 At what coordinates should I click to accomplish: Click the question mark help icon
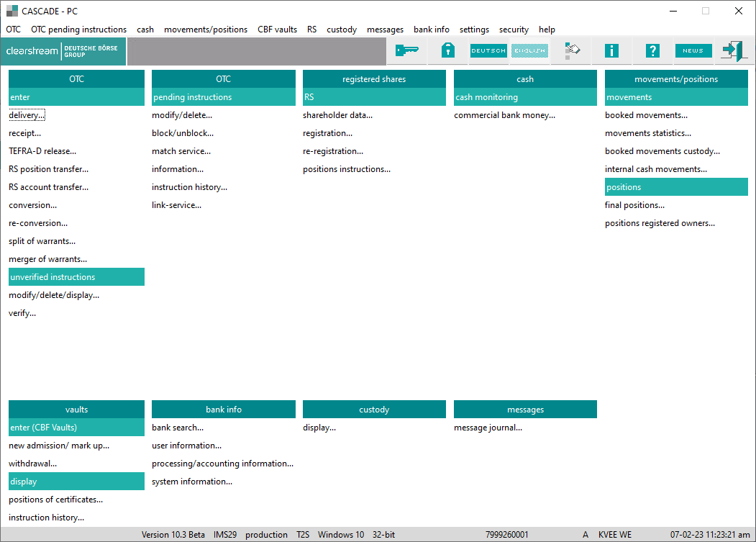(x=652, y=50)
